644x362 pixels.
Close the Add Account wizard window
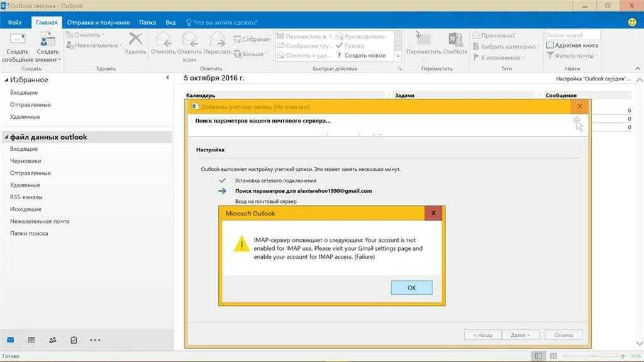click(579, 106)
